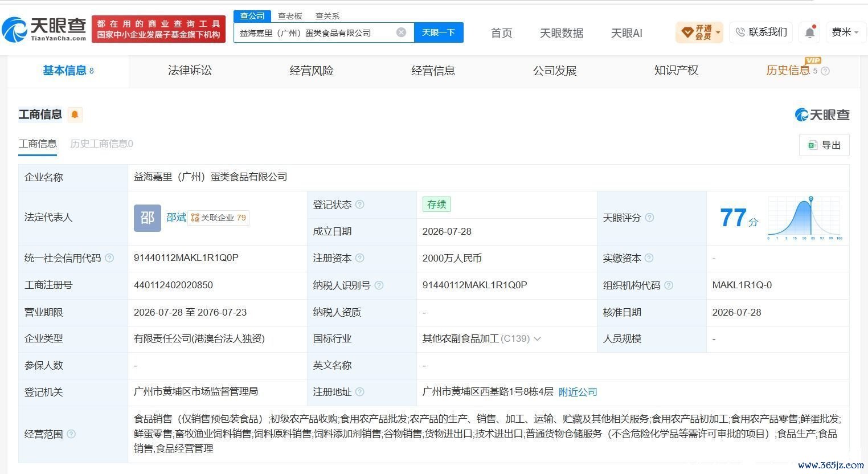Click the help icon next to 纳税人识别号
Viewport: 868px width, 474px height.
(x=379, y=285)
